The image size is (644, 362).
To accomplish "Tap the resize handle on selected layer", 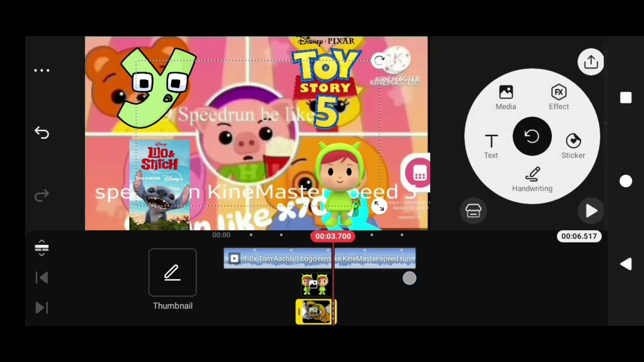I will coord(379,206).
